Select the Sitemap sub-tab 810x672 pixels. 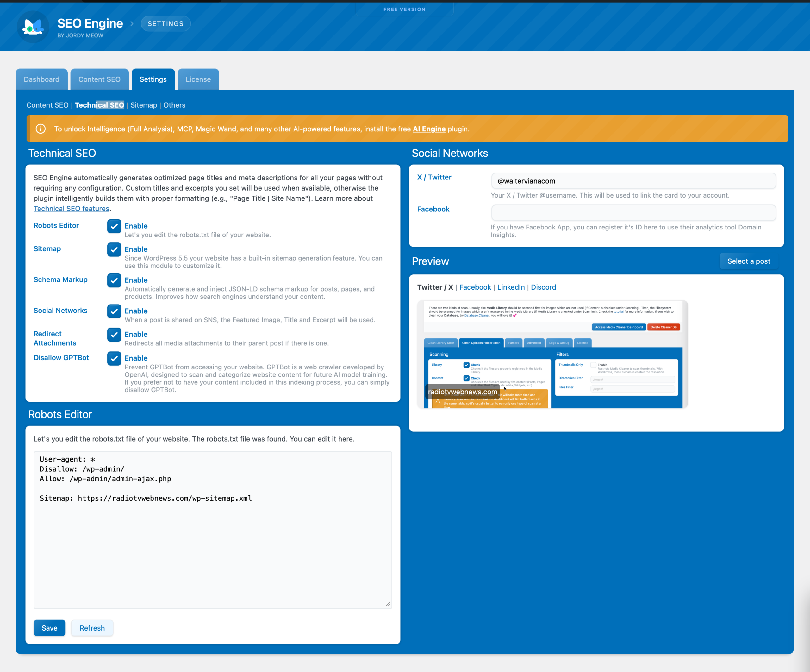143,105
